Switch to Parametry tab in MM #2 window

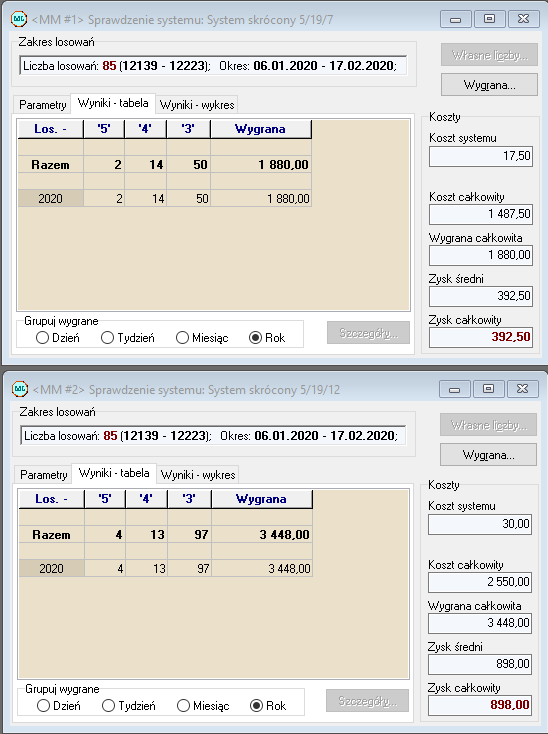click(x=44, y=475)
